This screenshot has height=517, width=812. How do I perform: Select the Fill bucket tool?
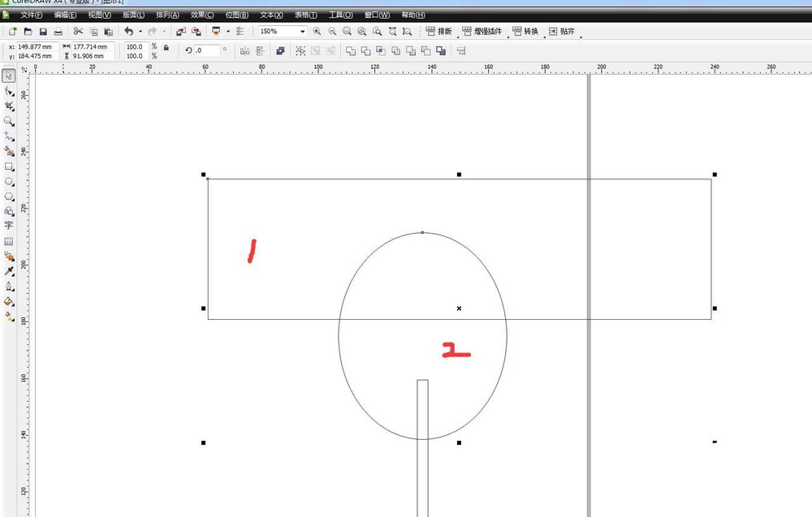click(x=9, y=301)
